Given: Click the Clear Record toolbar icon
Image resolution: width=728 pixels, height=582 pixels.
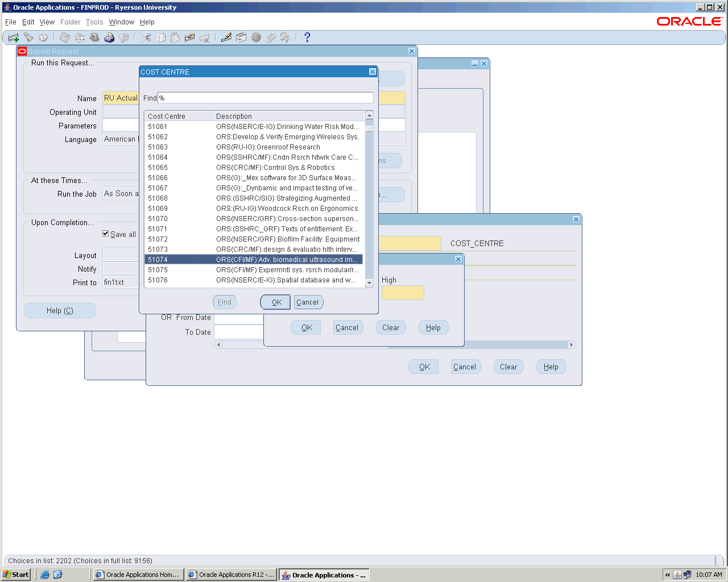Looking at the screenshot, I should click(190, 38).
